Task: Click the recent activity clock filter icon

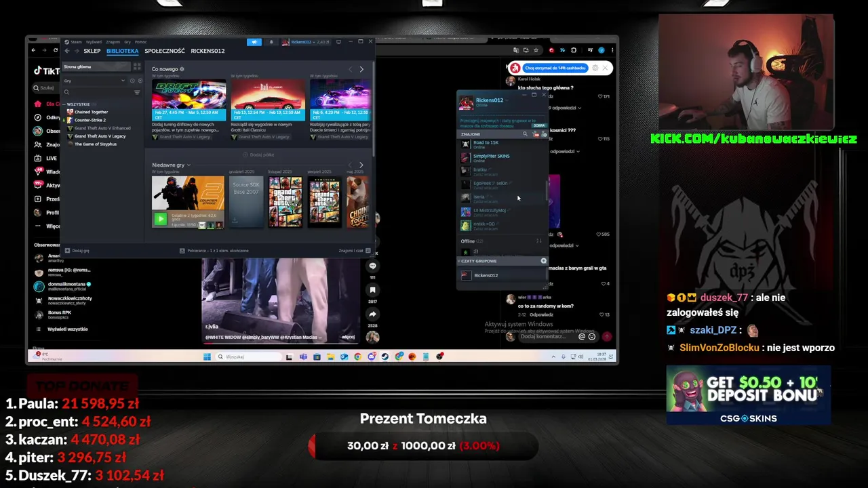Action: point(132,81)
